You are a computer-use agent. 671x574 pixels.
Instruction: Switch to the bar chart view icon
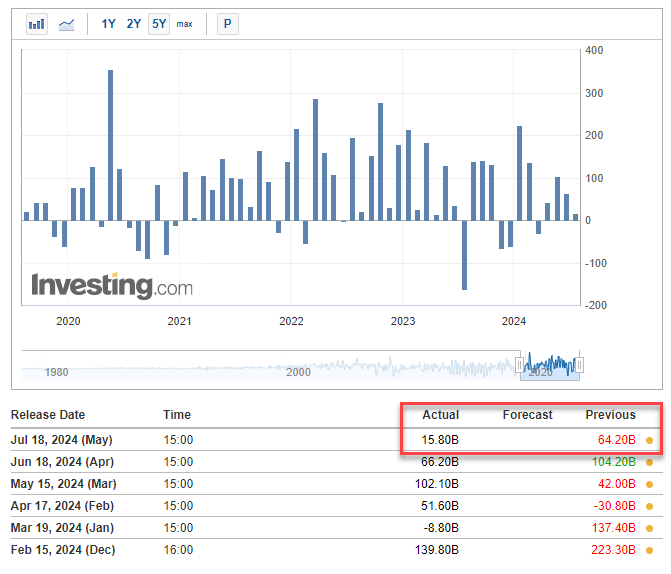(37, 23)
